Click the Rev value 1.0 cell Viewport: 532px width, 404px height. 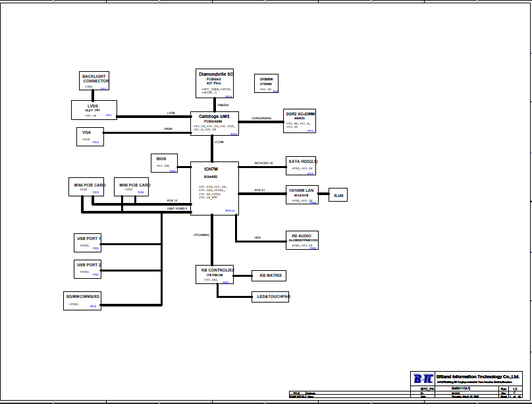tap(515, 389)
